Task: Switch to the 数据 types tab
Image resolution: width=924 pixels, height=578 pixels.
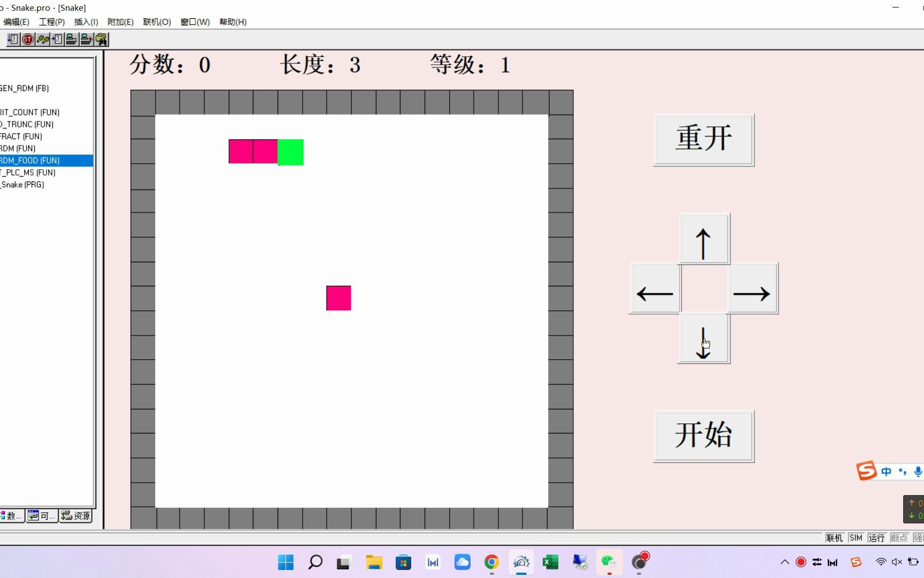Action: pos(12,516)
